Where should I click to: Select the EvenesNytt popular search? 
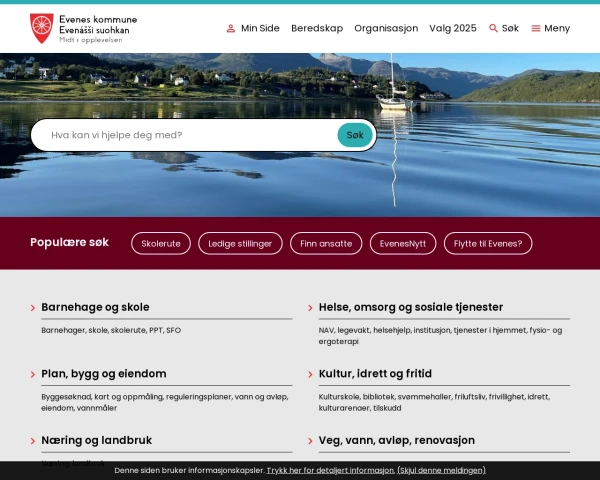[x=403, y=243]
